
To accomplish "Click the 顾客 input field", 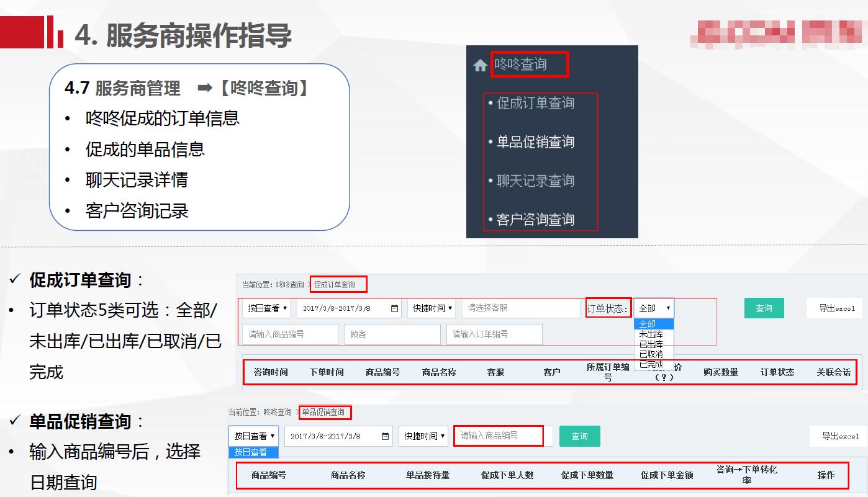I will (x=392, y=334).
